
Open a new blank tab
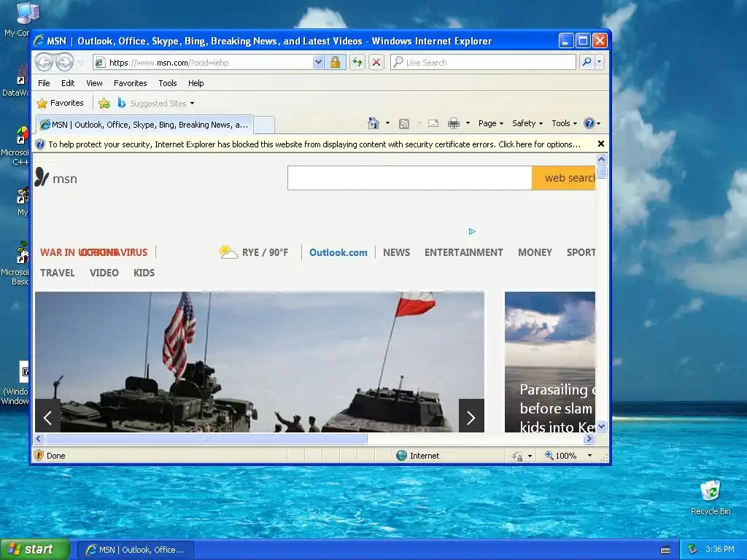[264, 125]
